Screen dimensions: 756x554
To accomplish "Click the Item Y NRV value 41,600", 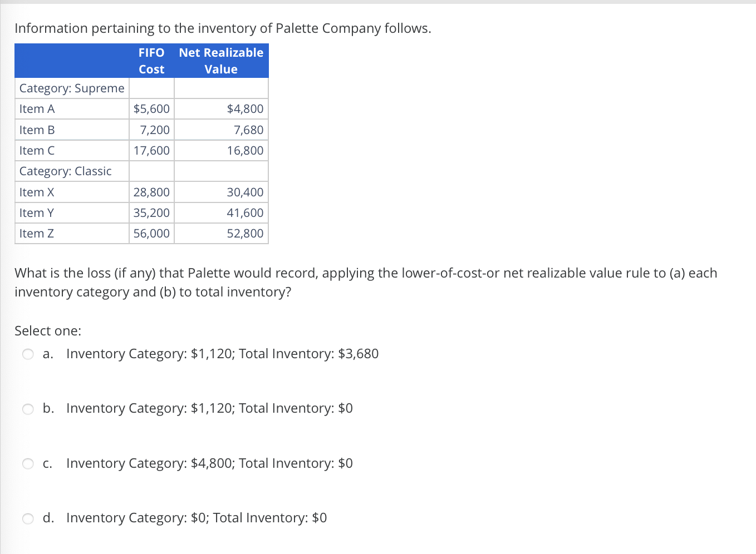I will tap(247, 212).
